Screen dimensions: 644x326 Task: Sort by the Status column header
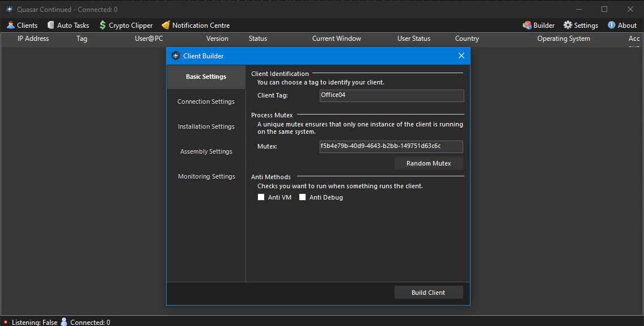pos(258,39)
